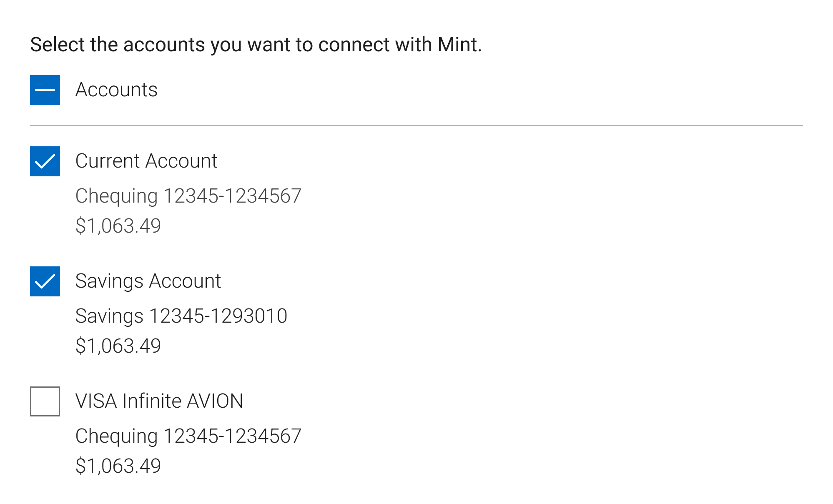Toggle the Accounts select-all checkbox
The width and height of the screenshot is (833, 504).
point(45,90)
